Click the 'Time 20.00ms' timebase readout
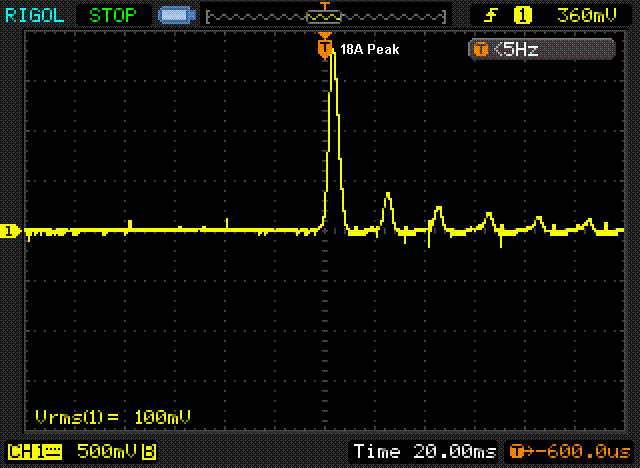 pyautogui.click(x=425, y=452)
